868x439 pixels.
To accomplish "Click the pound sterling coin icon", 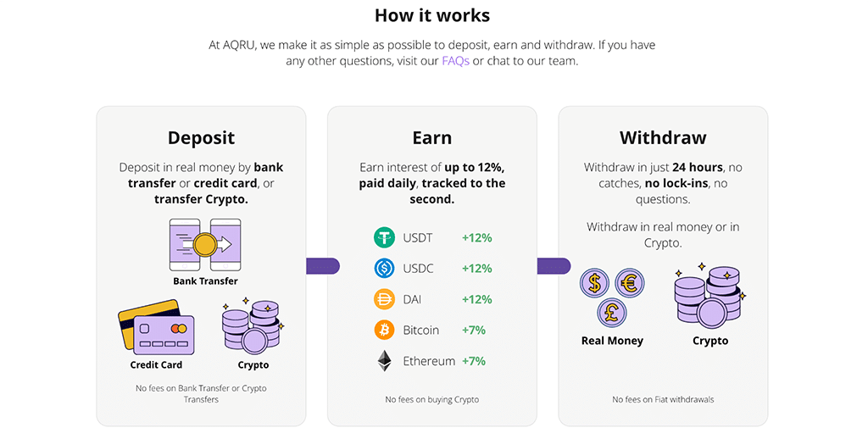I will pyautogui.click(x=612, y=314).
